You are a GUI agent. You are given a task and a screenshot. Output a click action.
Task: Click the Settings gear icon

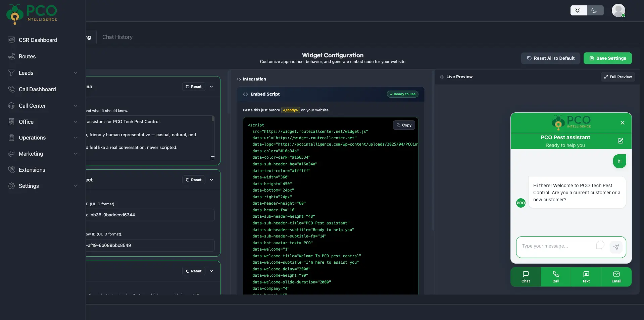[11, 186]
